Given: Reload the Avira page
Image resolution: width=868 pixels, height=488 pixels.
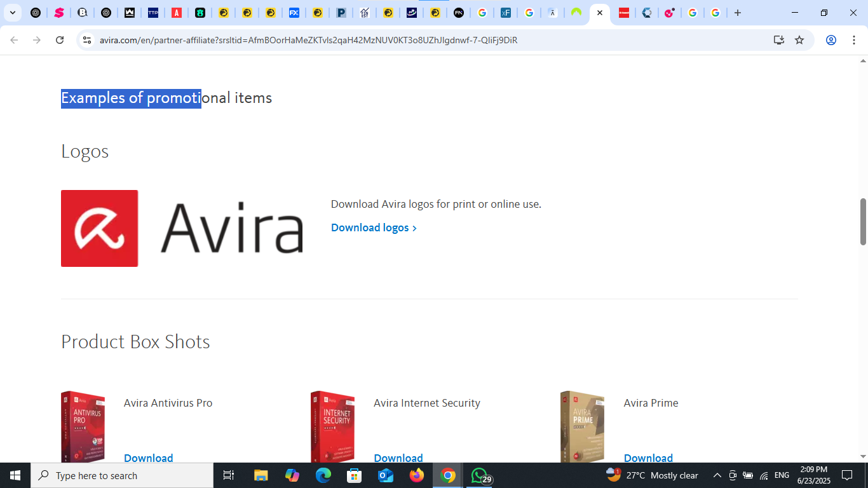Looking at the screenshot, I should [x=60, y=40].
